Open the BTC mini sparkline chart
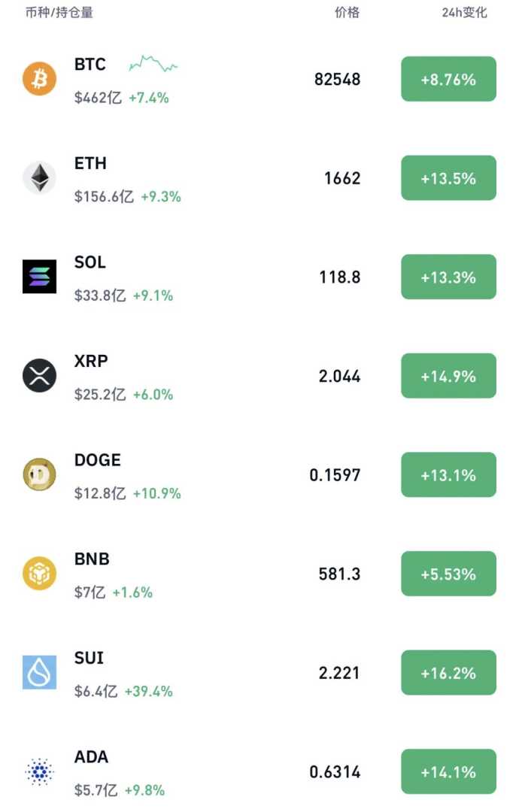The height and width of the screenshot is (812, 519). click(153, 65)
